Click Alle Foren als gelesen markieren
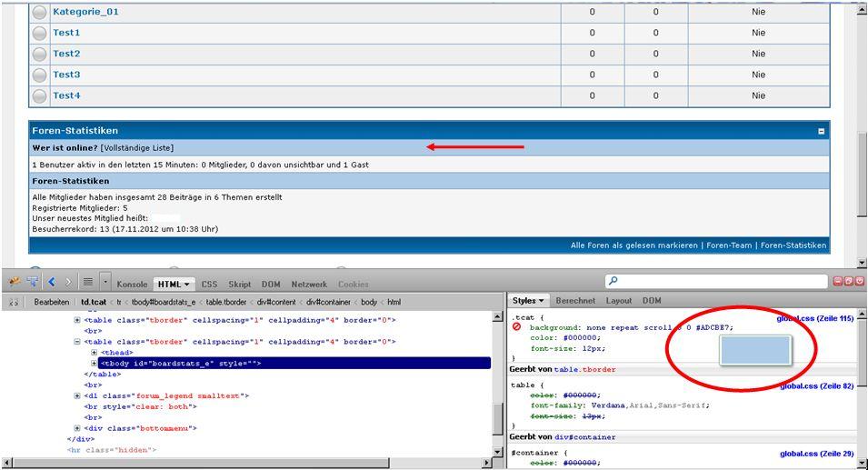Image resolution: width=868 pixels, height=470 pixels. tap(634, 245)
